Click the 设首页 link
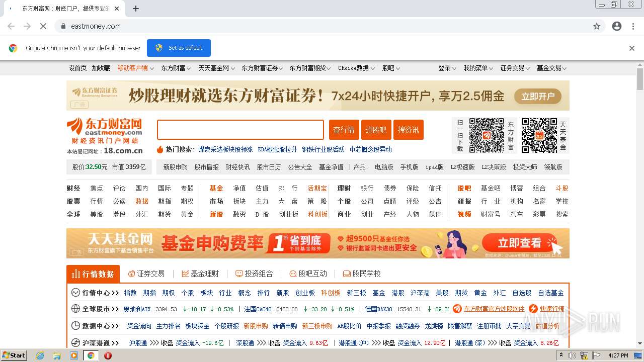 pyautogui.click(x=77, y=68)
